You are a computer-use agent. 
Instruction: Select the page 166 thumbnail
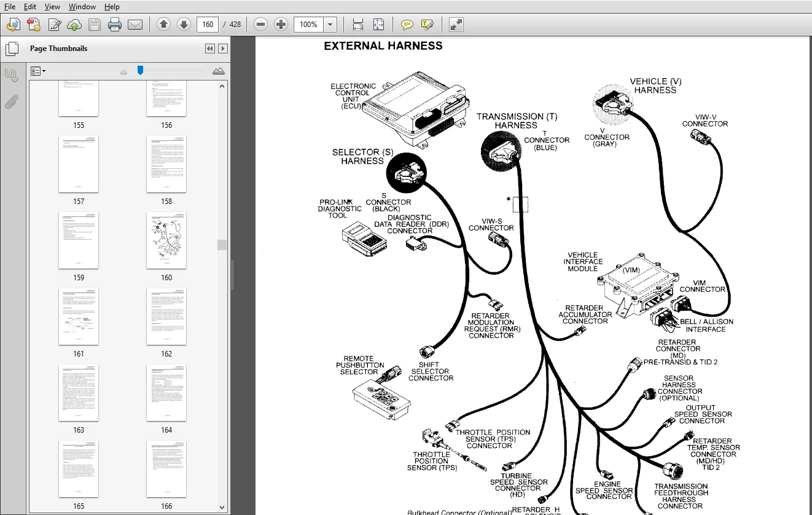(166, 469)
